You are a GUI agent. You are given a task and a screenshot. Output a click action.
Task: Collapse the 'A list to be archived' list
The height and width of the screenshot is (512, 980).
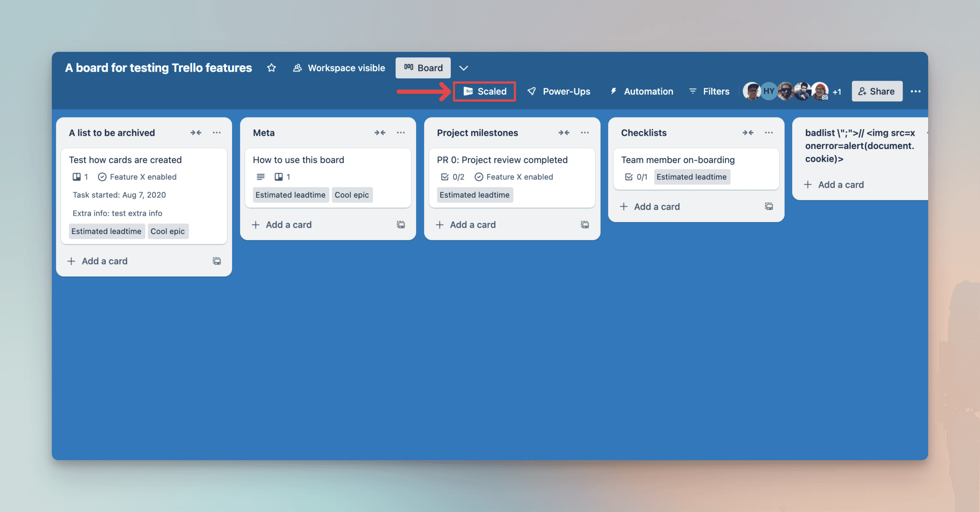(x=196, y=133)
